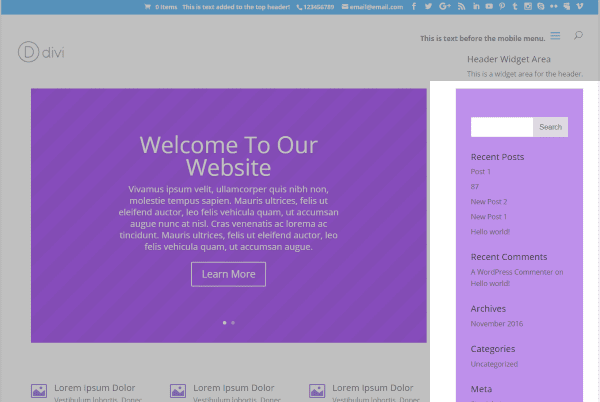Click the Meta widget heading

pos(481,389)
